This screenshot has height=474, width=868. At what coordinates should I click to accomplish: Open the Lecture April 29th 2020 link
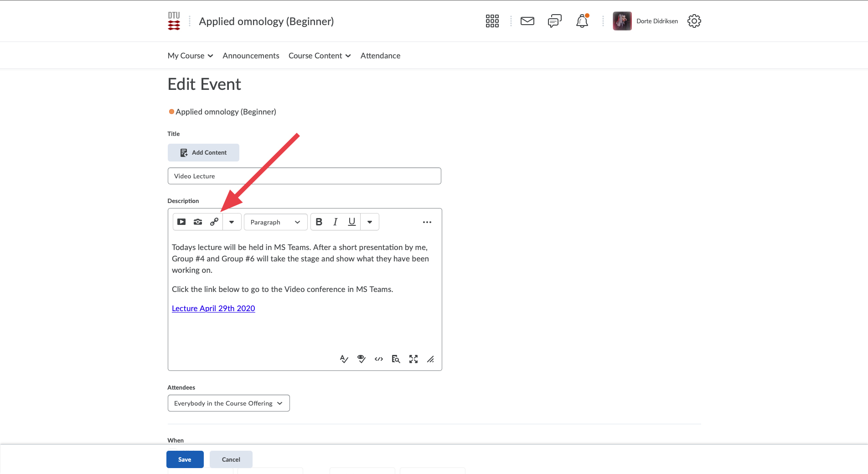[213, 308]
